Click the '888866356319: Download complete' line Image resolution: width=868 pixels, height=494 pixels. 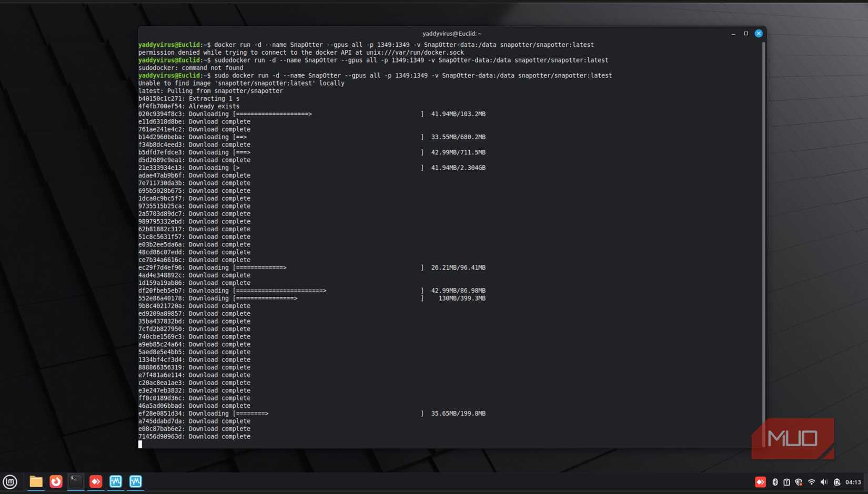point(194,367)
